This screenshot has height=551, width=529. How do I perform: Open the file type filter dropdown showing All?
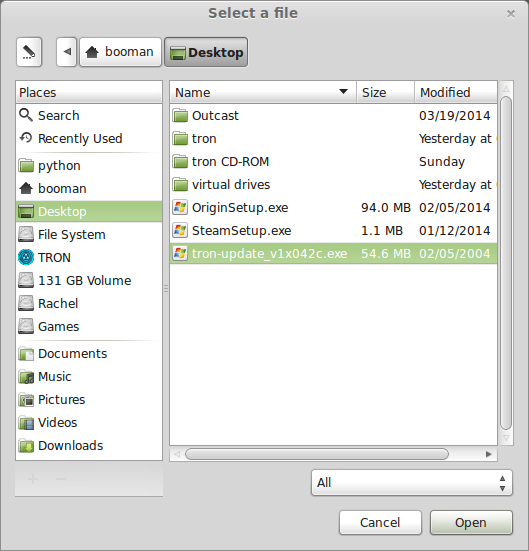tap(412, 482)
